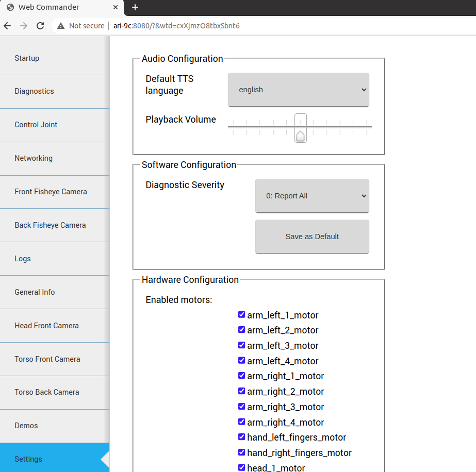Click the forward navigation arrow
Image resolution: width=476 pixels, height=472 pixels.
[24, 26]
